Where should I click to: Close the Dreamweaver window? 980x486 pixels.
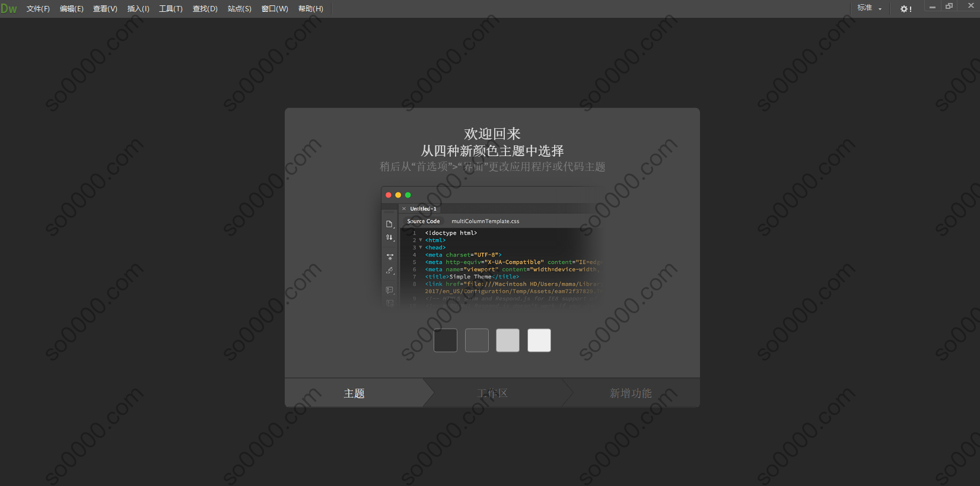tap(971, 6)
